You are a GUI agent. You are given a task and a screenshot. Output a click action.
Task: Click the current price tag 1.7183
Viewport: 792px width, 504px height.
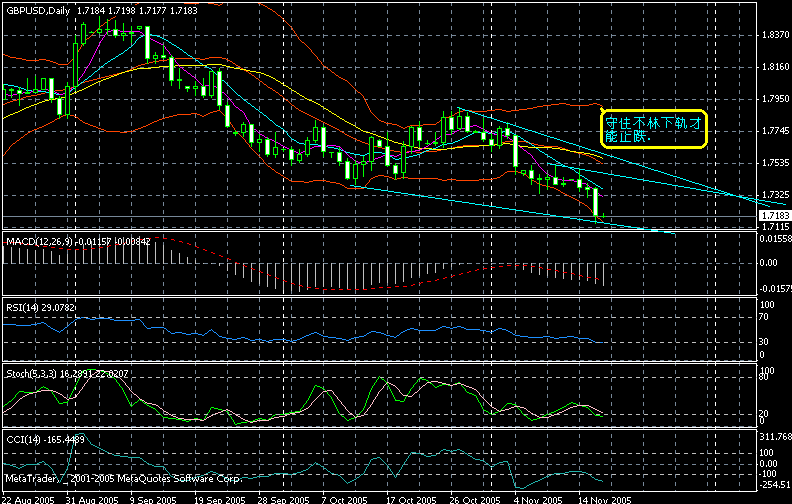775,216
